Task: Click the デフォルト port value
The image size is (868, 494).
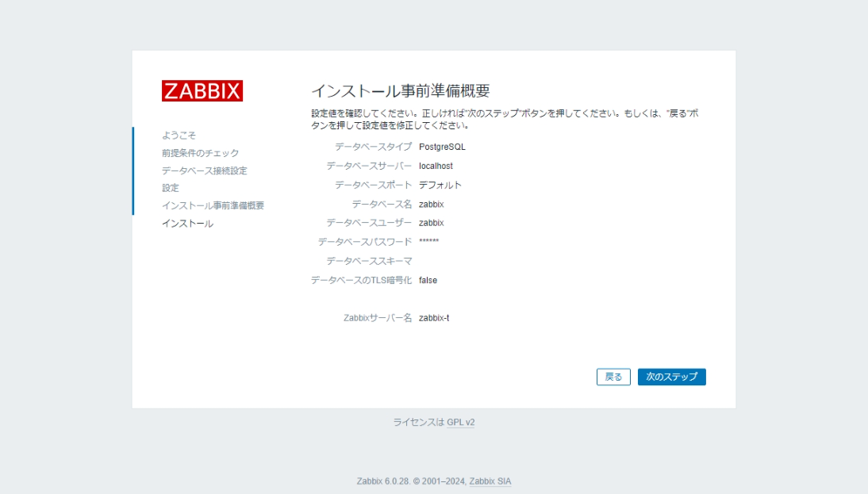Action: point(440,185)
